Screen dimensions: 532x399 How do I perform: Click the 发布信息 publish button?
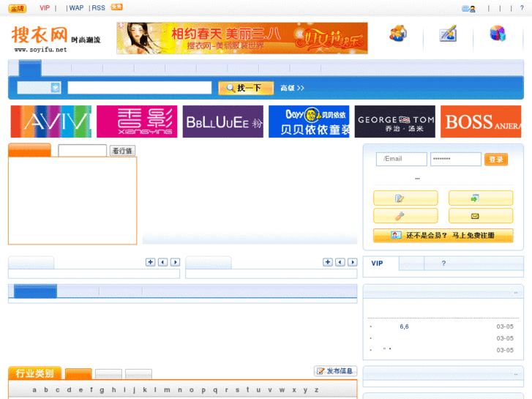coord(336,371)
